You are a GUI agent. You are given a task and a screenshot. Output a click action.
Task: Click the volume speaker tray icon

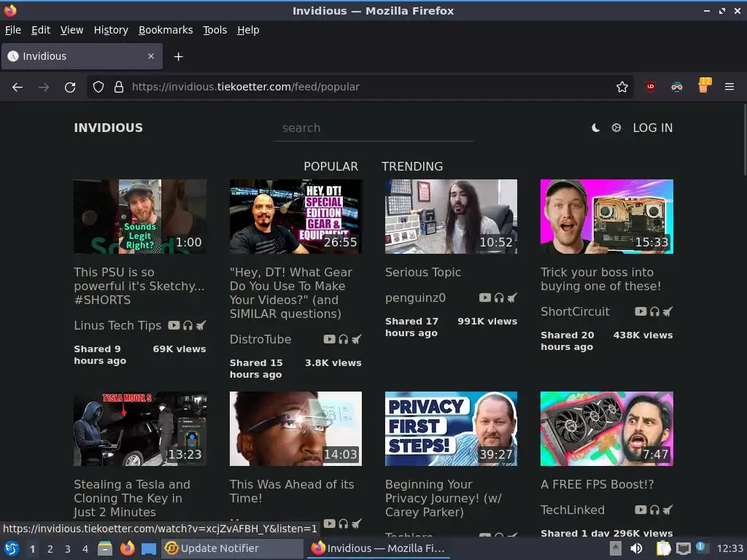coord(636,548)
